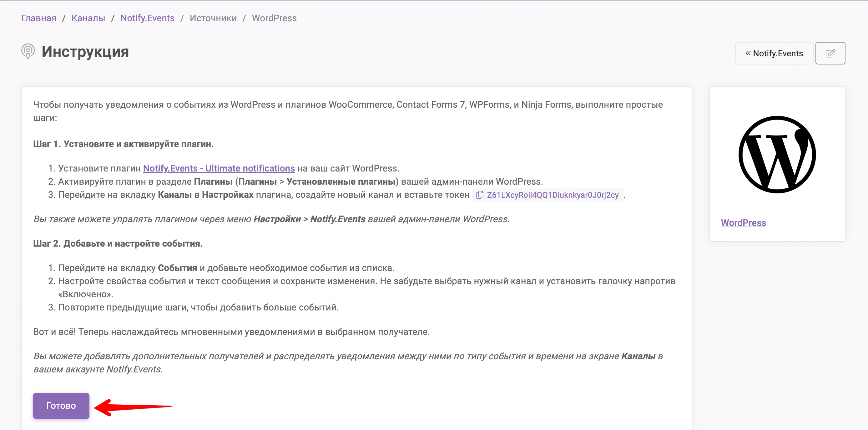Click the line 'Активируйте плагин в разделе Плагины'
The image size is (868, 430).
300,182
